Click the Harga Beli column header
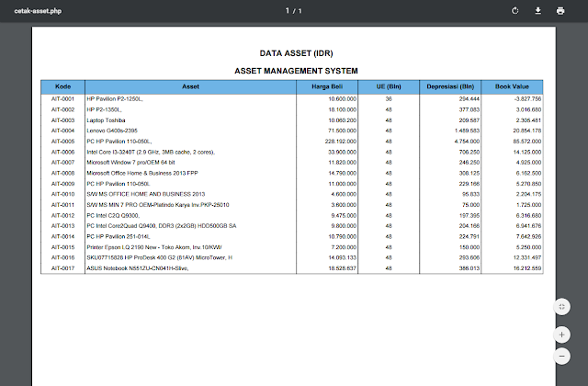The width and height of the screenshot is (588, 386). click(327, 86)
